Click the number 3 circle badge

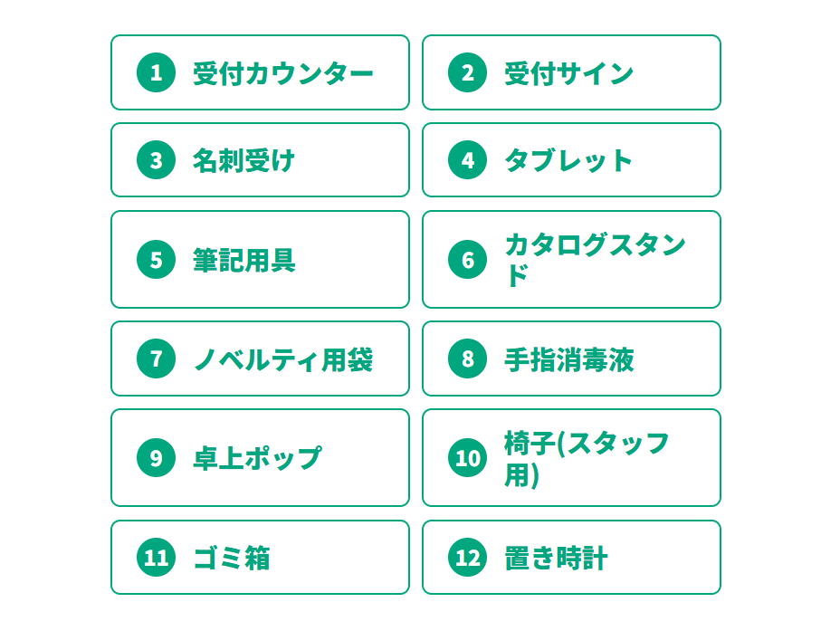(156, 160)
